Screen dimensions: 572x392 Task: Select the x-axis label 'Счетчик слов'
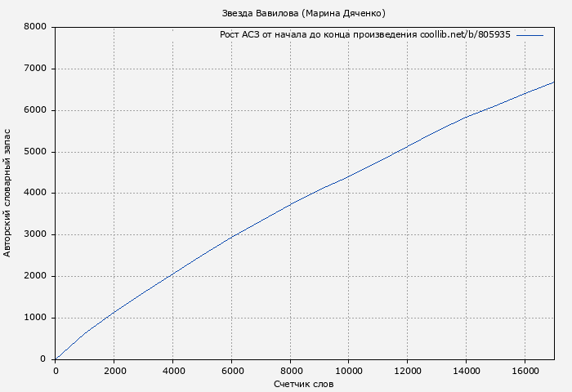pos(304,384)
